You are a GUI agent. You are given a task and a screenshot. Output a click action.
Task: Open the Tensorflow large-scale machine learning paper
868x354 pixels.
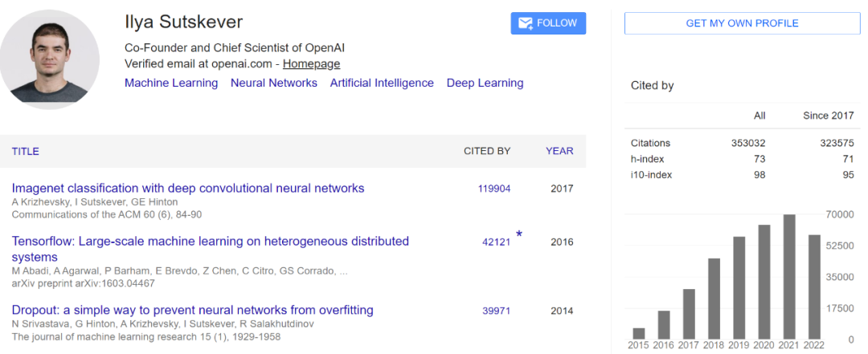210,242
